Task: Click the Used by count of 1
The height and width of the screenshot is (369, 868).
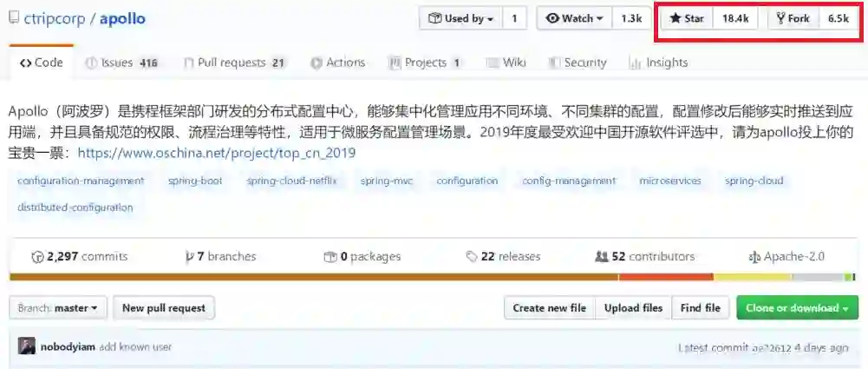Action: (514, 18)
